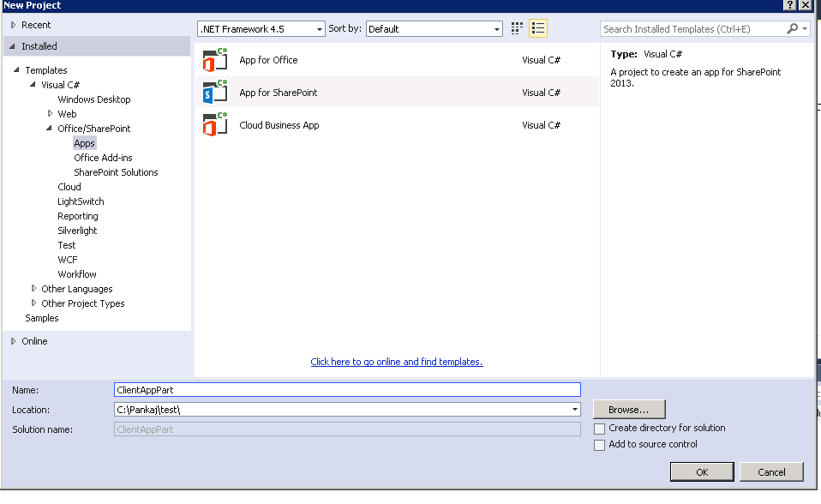Close the New Project dialog

click(806, 5)
